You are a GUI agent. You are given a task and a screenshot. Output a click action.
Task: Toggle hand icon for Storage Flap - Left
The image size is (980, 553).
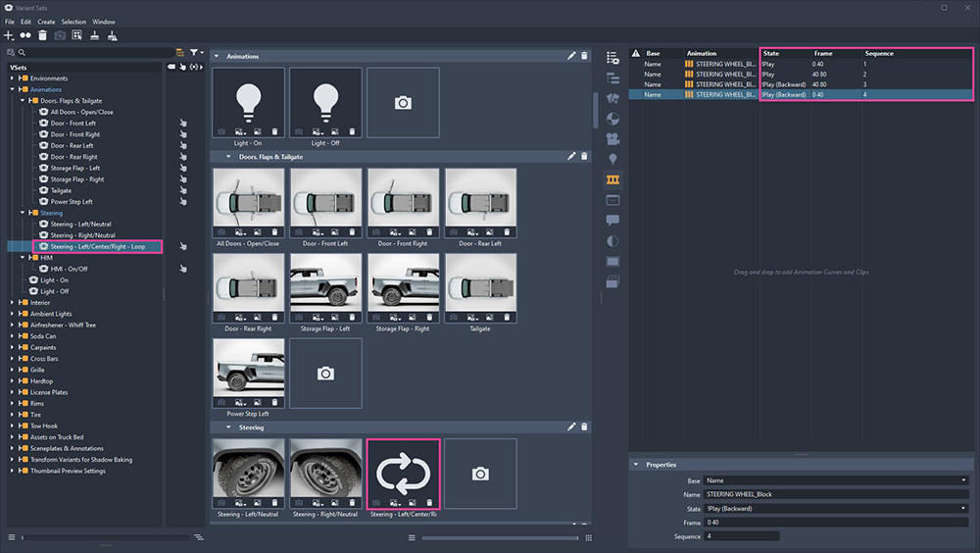[183, 168]
